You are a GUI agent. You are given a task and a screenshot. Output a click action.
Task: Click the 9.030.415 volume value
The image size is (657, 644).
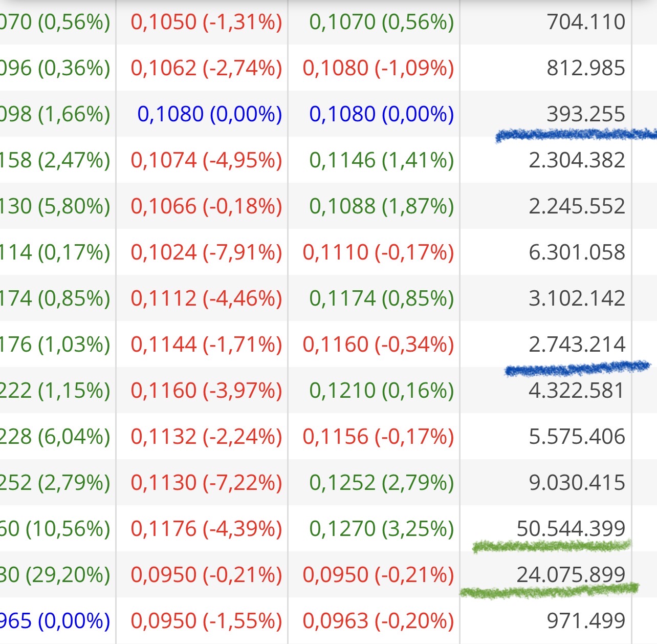click(x=577, y=483)
